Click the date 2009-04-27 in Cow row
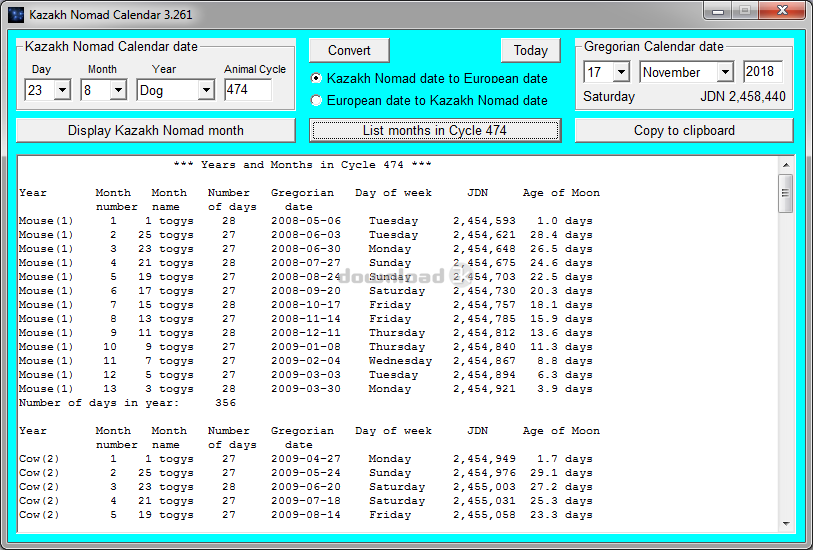813x550 pixels. point(306,459)
